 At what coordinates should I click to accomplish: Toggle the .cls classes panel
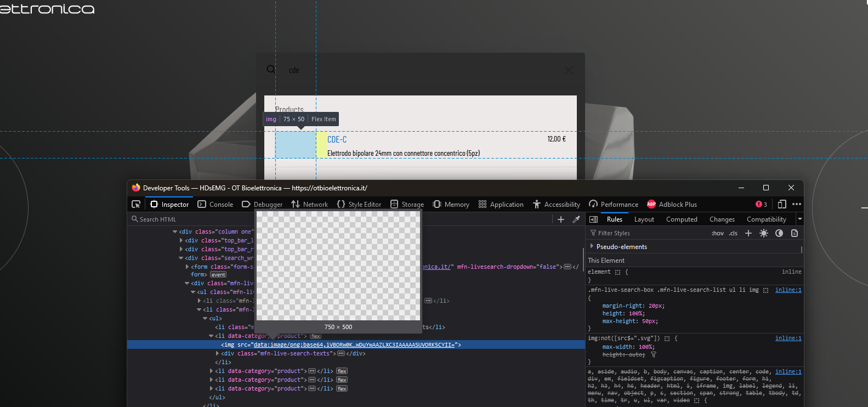733,233
